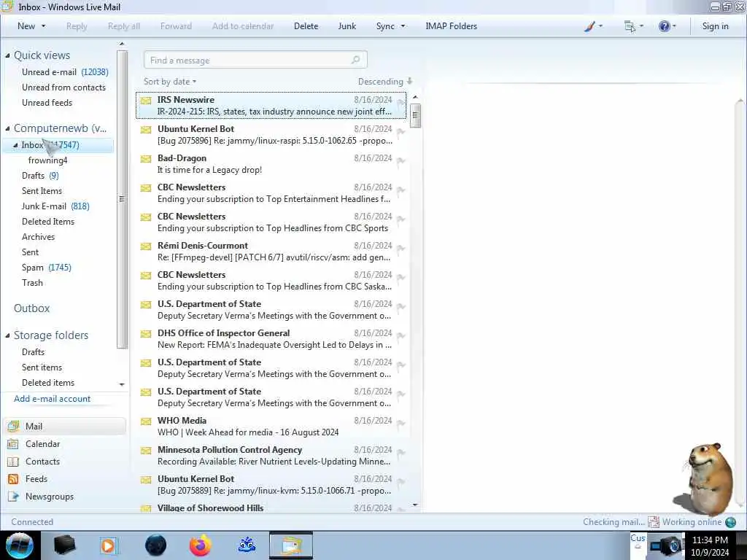
Task: Open the Contacts view icon
Action: [x=13, y=462]
